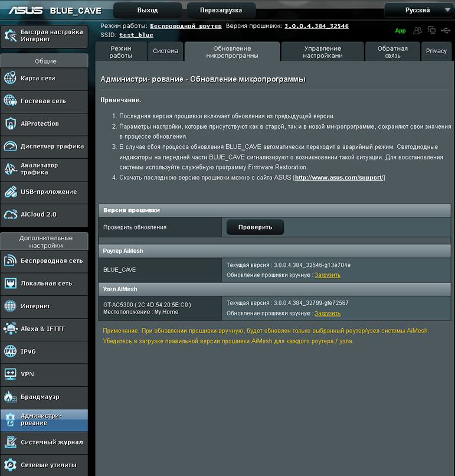Click the Сетевые утилиты gear icon
This screenshot has width=455, height=476.
(x=10, y=465)
